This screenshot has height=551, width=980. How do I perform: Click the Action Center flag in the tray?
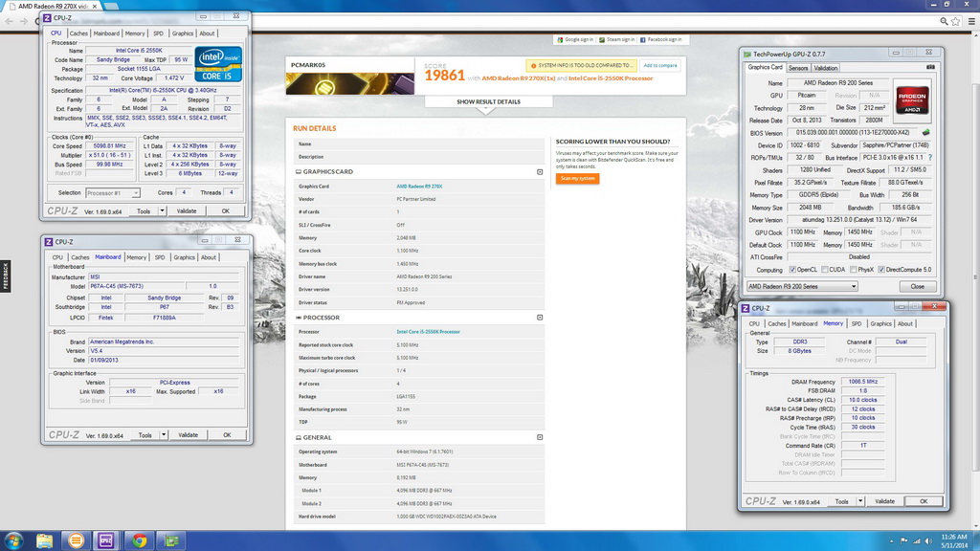click(x=903, y=541)
